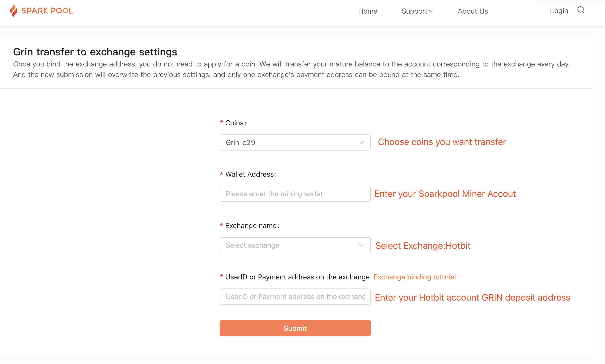The width and height of the screenshot is (605, 364).
Task: Click the Login link
Action: click(x=559, y=11)
